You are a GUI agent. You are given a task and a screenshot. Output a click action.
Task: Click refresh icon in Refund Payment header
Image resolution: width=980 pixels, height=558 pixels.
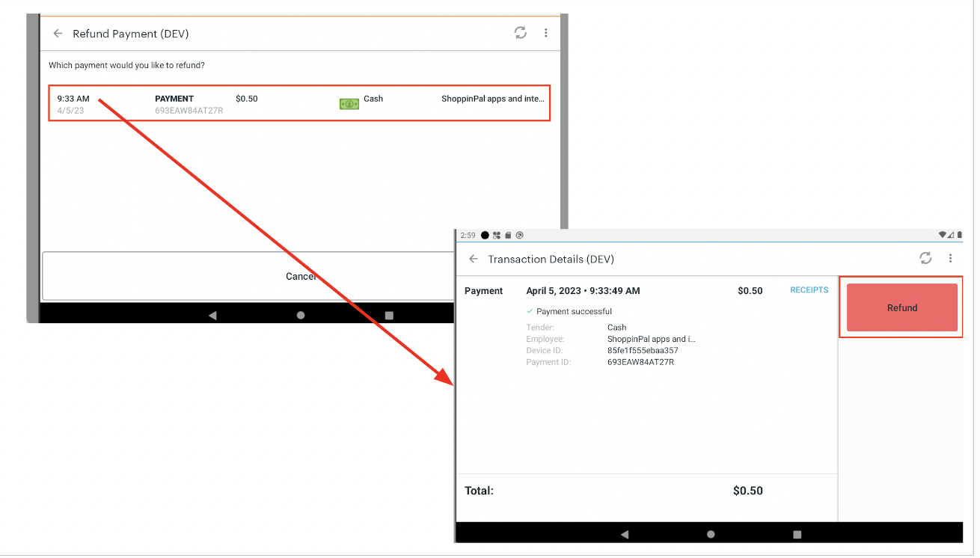point(521,33)
